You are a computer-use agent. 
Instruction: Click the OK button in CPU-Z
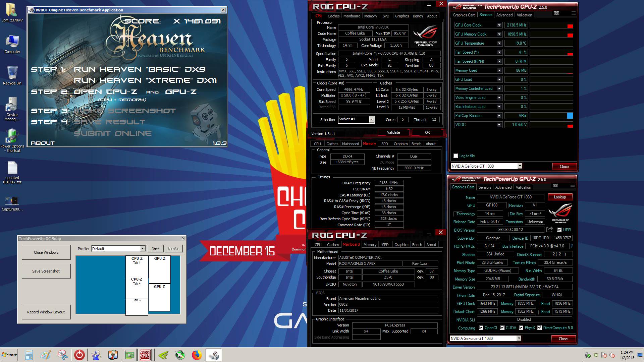tap(427, 132)
